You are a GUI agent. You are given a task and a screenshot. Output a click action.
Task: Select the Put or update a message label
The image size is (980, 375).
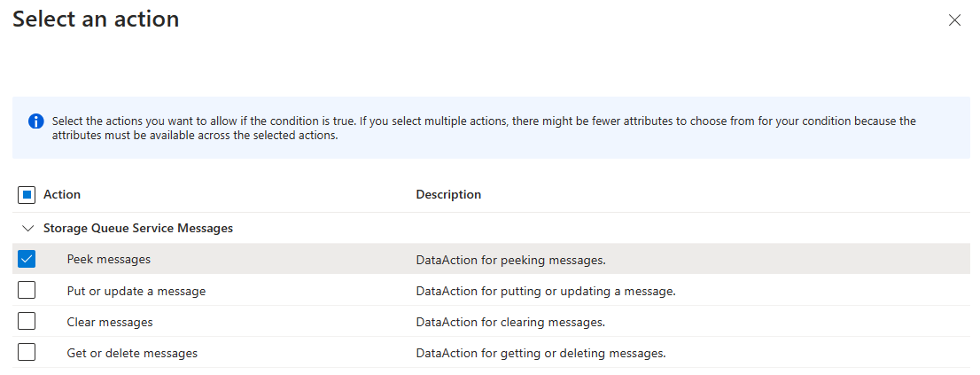click(x=136, y=291)
